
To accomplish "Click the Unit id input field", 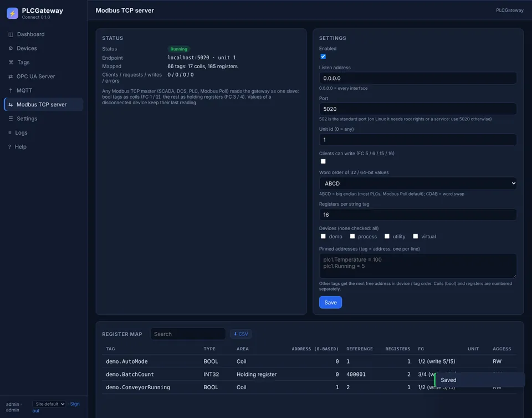I will click(x=418, y=140).
